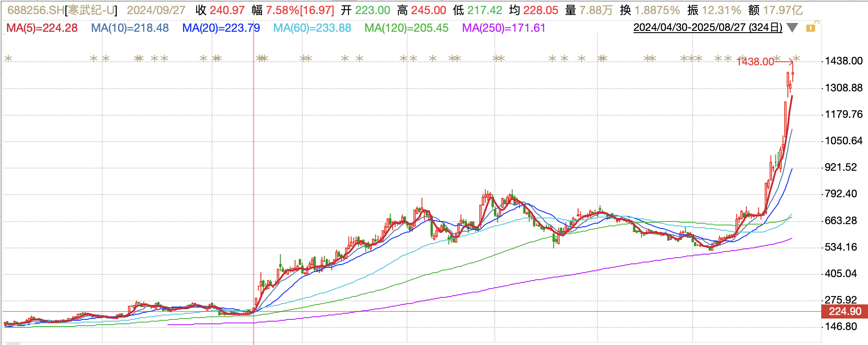
Task: Select the MA(60)=233.88 indicator label
Action: click(312, 28)
